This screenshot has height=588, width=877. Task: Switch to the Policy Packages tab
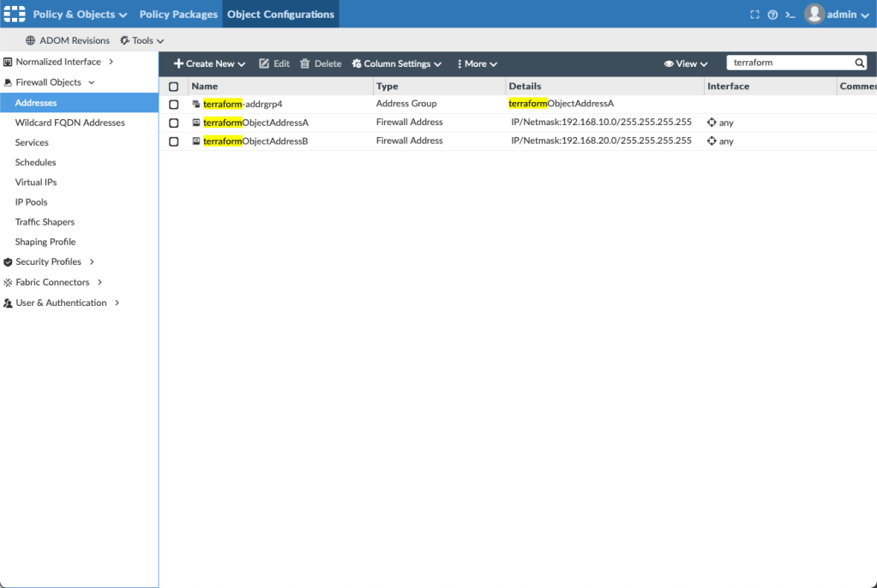coord(177,15)
